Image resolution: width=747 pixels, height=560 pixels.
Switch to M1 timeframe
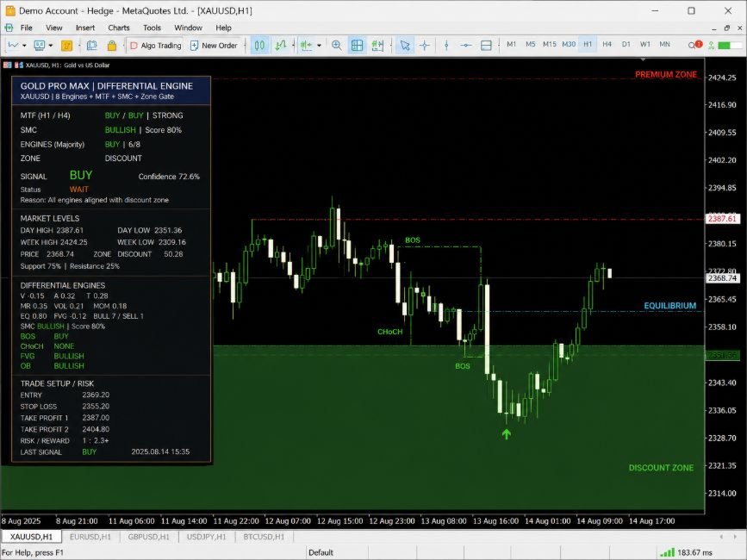[511, 44]
